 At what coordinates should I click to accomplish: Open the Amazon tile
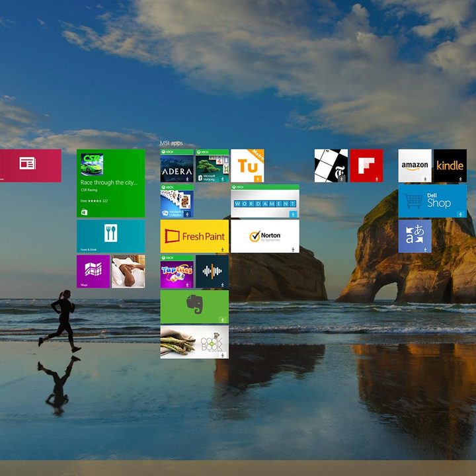pyautogui.click(x=415, y=165)
